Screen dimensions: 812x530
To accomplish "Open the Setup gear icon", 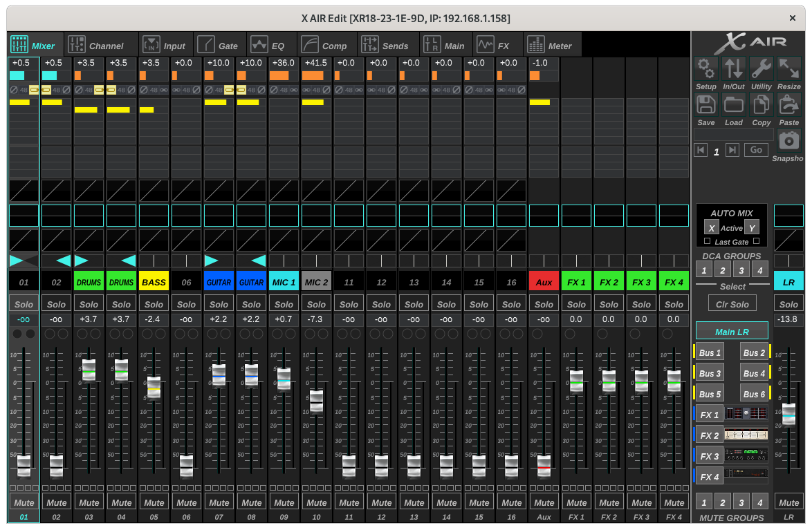I will 705,68.
